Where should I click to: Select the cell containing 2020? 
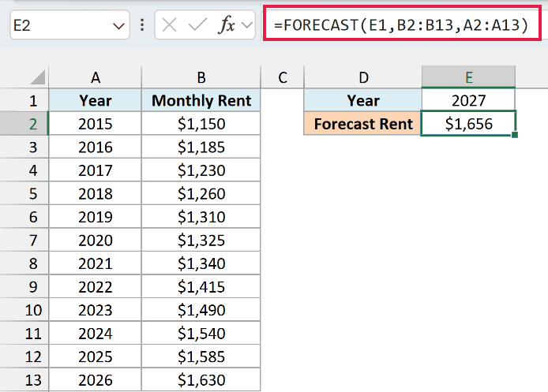[x=96, y=240]
